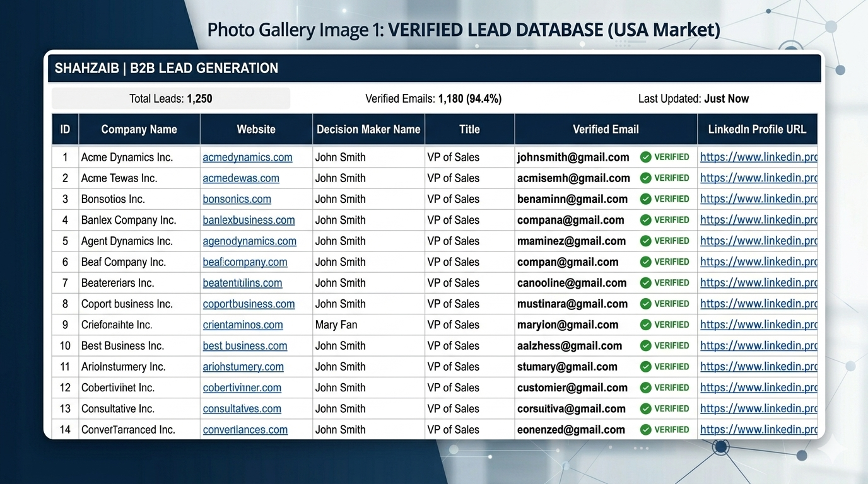Image resolution: width=868 pixels, height=484 pixels.
Task: Click the verified badge icon in row 5
Action: (645, 241)
